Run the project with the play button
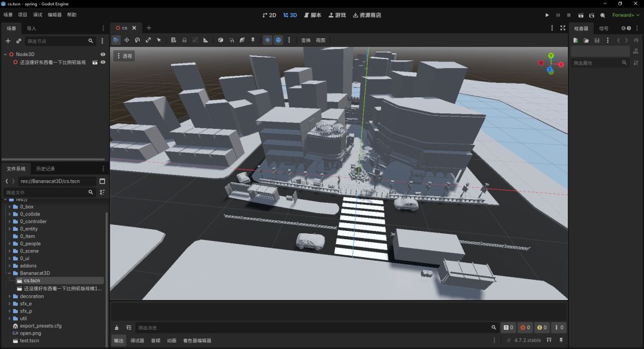 (x=547, y=15)
